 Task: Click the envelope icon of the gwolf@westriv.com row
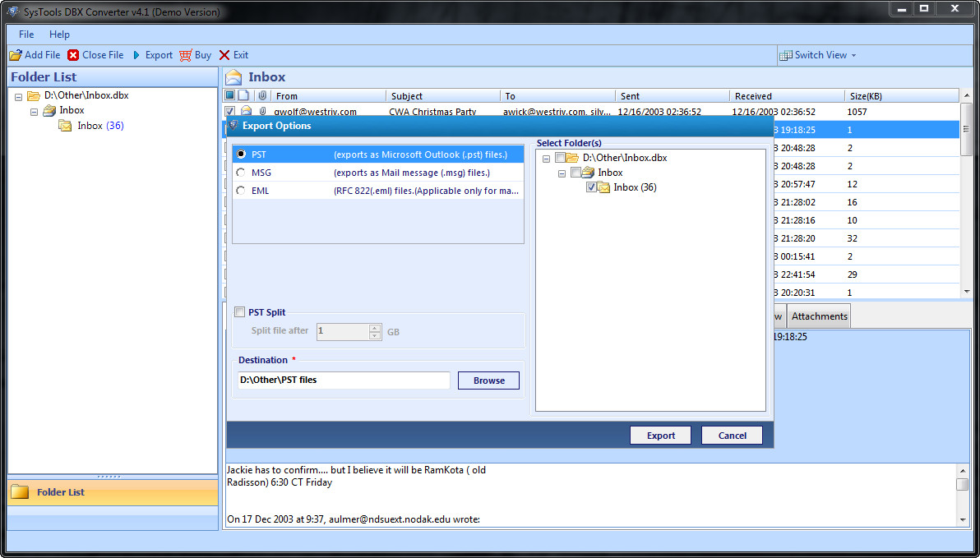tap(247, 111)
